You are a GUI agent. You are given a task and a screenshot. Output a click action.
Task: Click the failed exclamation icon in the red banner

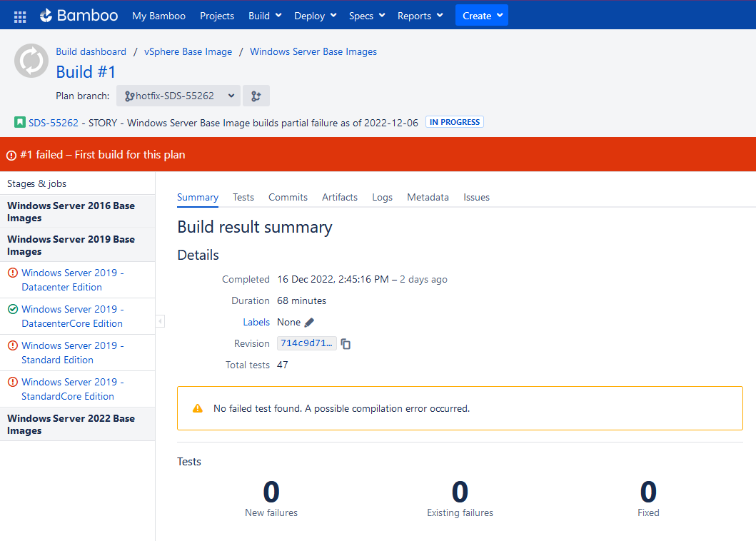pyautogui.click(x=11, y=156)
